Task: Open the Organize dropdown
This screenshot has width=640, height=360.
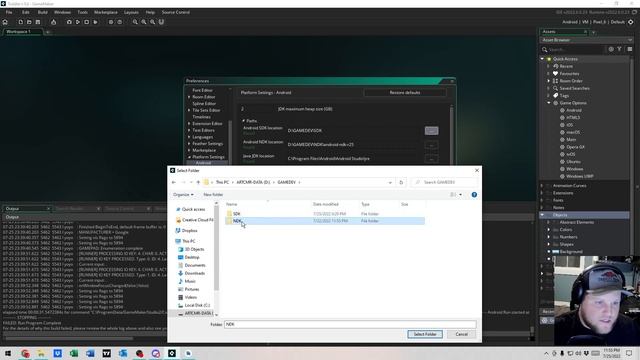Action: click(x=183, y=195)
